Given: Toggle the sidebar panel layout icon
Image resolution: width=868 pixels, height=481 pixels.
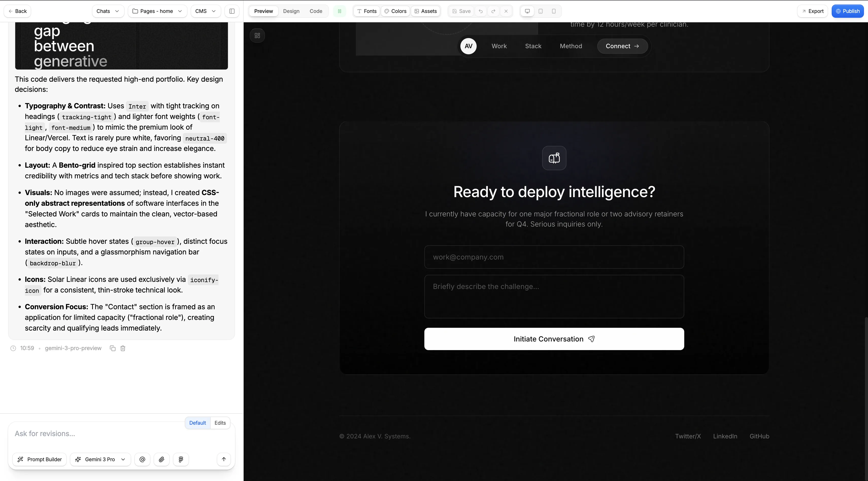Looking at the screenshot, I should pos(232,11).
